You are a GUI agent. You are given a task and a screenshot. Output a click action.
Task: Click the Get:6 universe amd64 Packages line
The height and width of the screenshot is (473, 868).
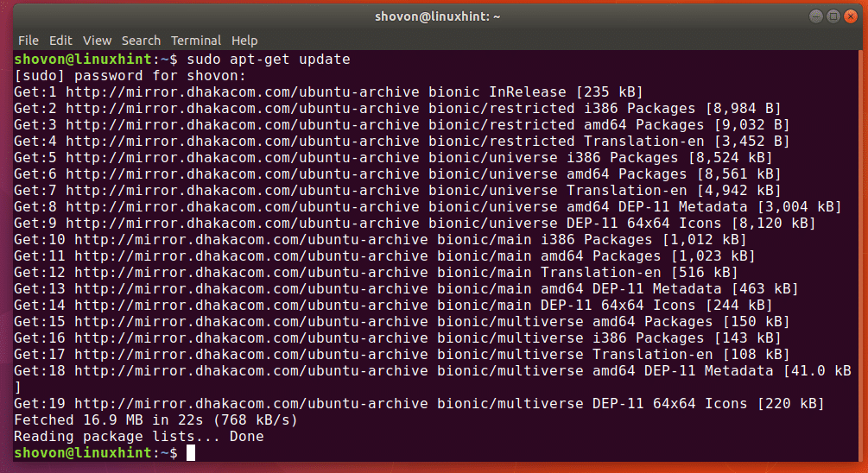tap(397, 174)
